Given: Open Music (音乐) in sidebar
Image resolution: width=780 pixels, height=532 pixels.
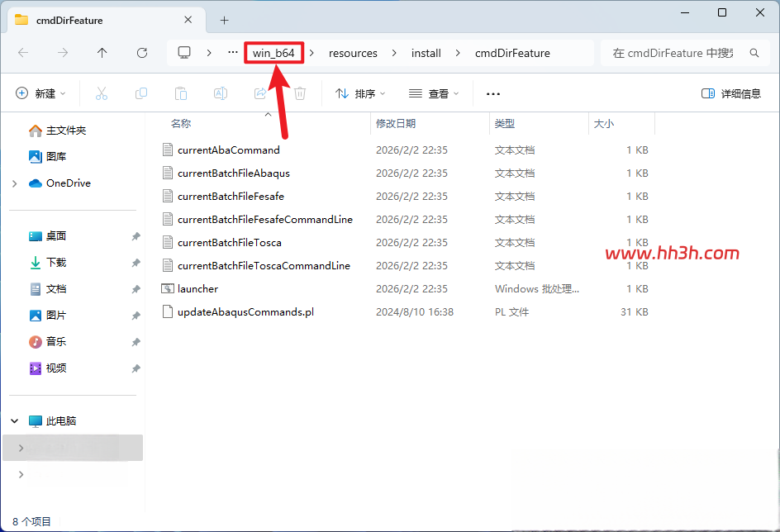Looking at the screenshot, I should (48, 341).
